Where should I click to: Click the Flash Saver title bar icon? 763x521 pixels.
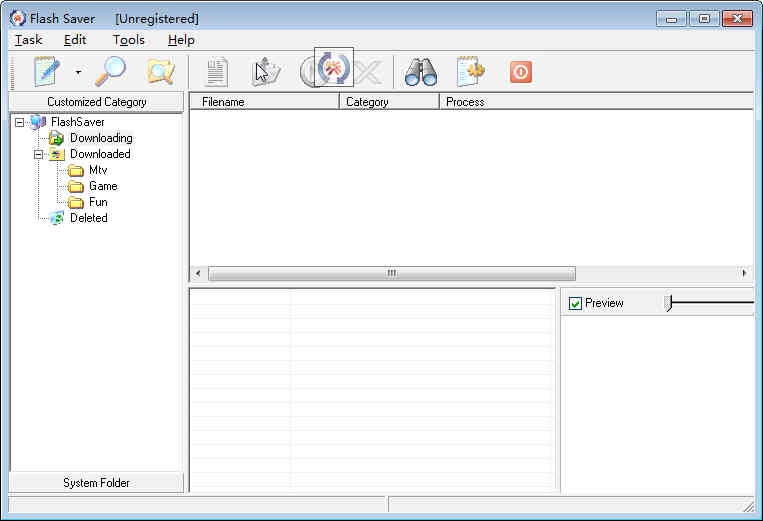(18, 18)
